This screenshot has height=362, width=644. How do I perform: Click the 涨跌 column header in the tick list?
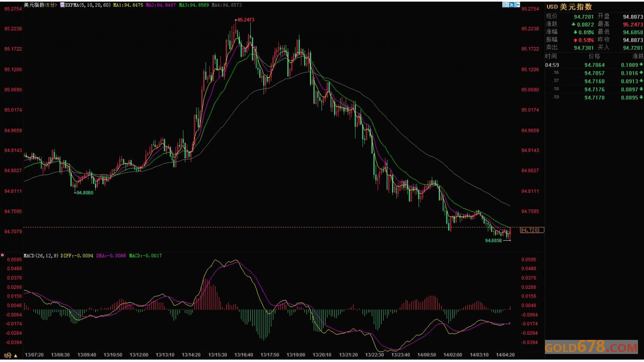pyautogui.click(x=638, y=56)
